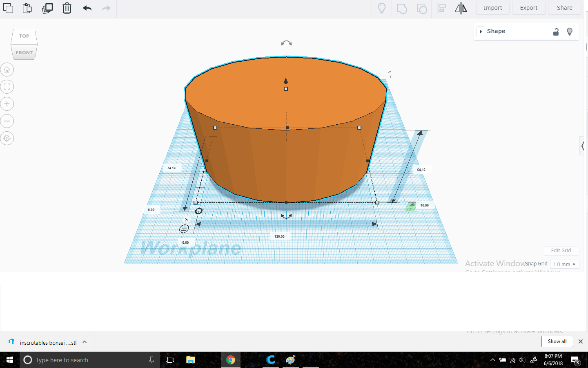The width and height of the screenshot is (588, 368).
Task: Click the Paste icon in the toolbar
Action: tap(27, 8)
